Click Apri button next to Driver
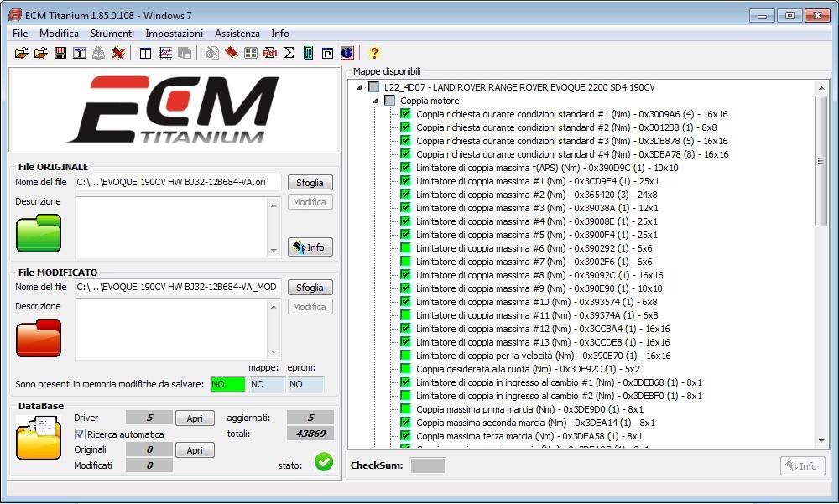Image resolution: width=839 pixels, height=504 pixels. tap(195, 418)
